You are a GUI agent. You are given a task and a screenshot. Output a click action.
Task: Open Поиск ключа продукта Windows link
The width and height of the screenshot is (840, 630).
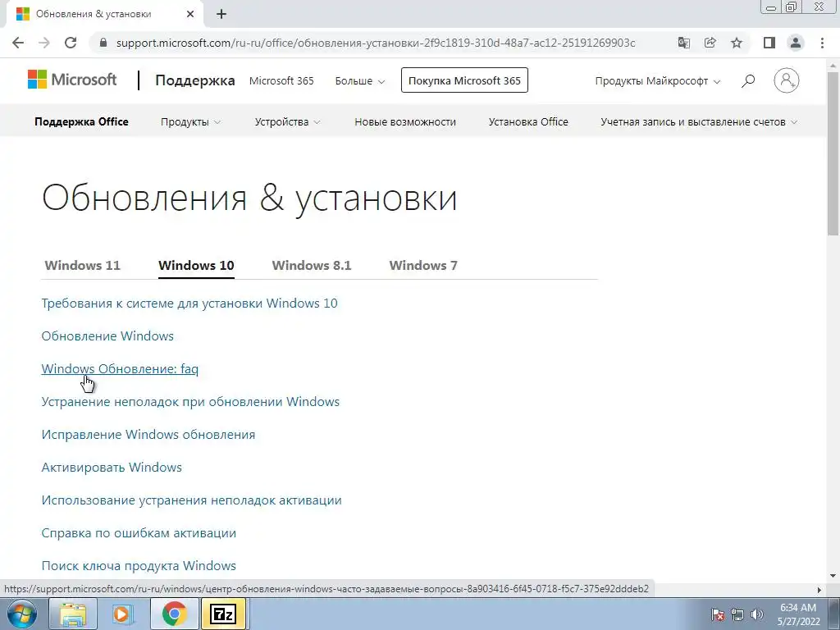(x=139, y=566)
